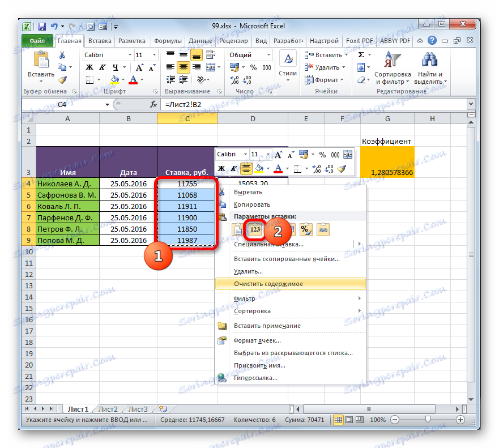Expand the formula bar
The height and width of the screenshot is (448, 499).
click(x=471, y=104)
